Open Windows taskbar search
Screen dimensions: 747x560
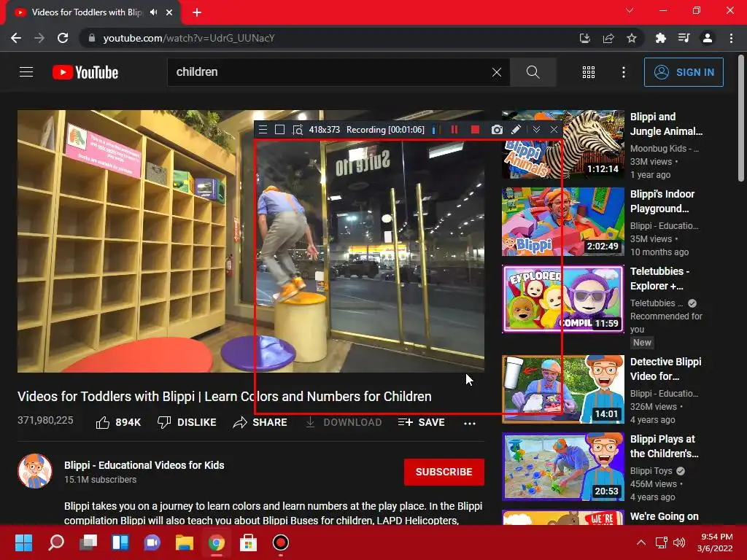coord(56,542)
